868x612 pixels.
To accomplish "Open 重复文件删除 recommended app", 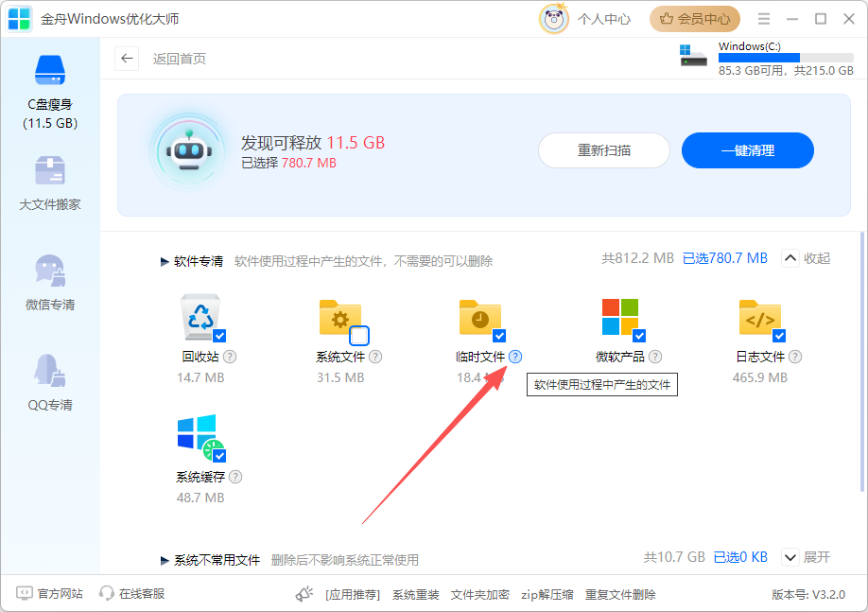I will 620,595.
